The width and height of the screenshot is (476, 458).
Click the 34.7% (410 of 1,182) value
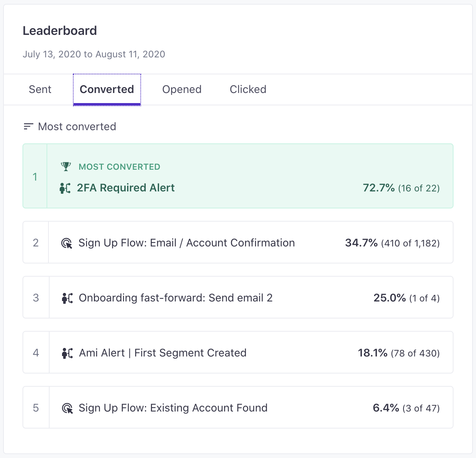pos(392,243)
